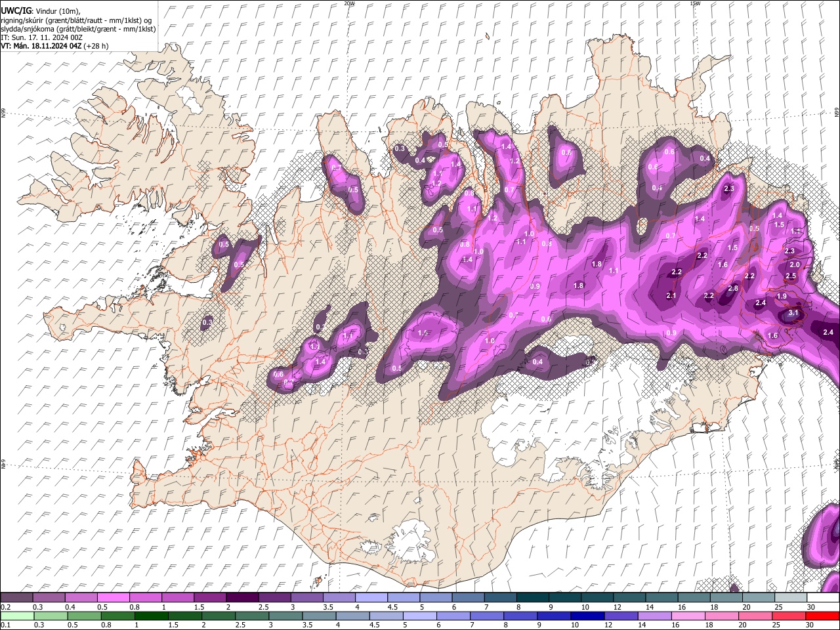Click the '2.5' snowfall value on the map
The width and height of the screenshot is (840, 630).
click(x=791, y=276)
